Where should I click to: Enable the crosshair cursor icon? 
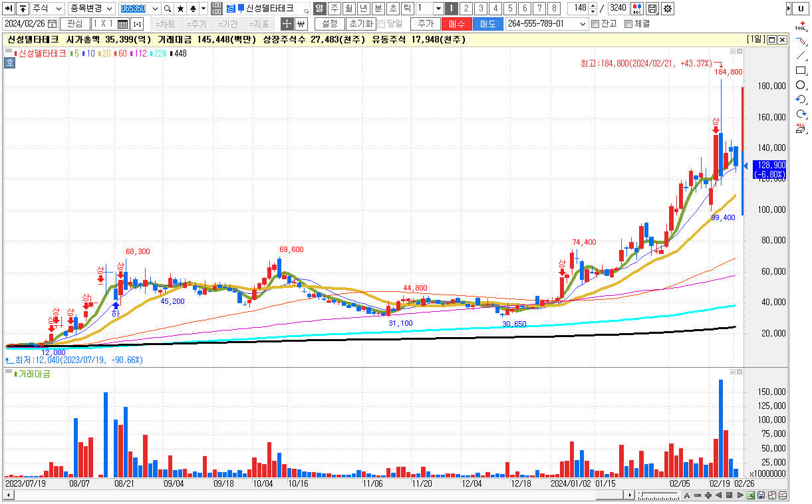pyautogui.click(x=287, y=24)
